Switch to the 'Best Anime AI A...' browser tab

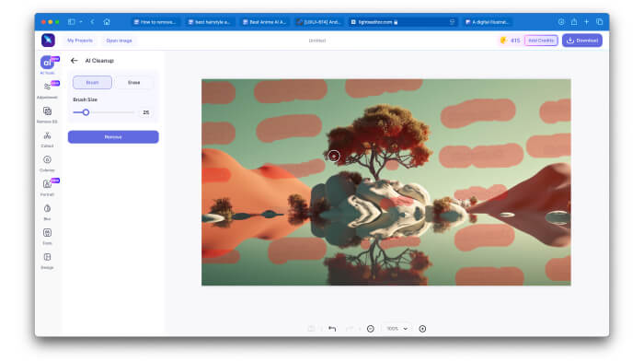[x=264, y=22]
